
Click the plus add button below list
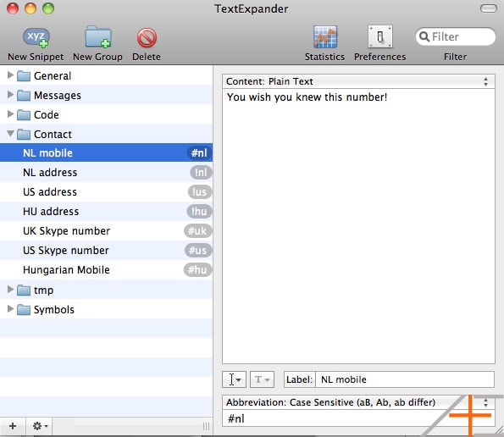point(13,426)
